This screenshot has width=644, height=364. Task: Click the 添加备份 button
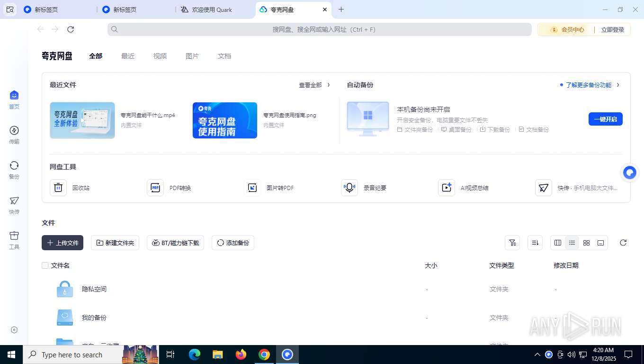(x=233, y=243)
